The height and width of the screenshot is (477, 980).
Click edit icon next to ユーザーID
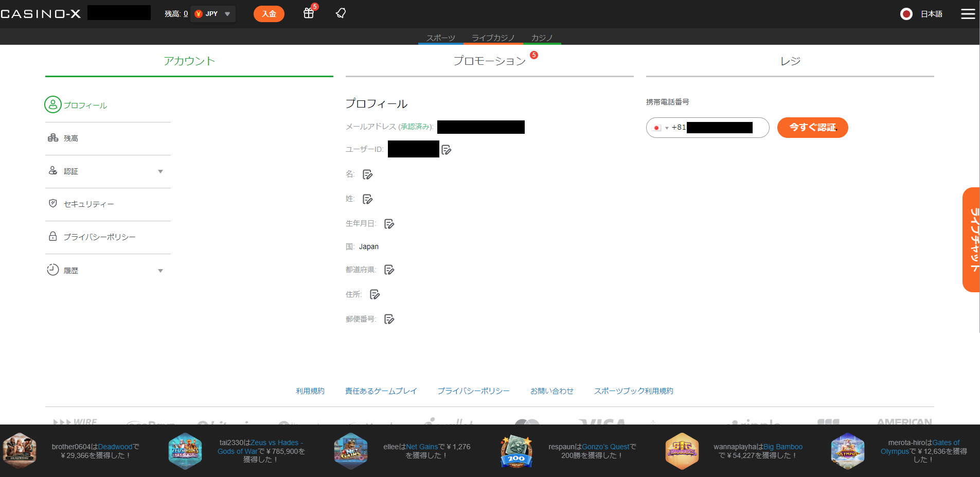pos(447,150)
